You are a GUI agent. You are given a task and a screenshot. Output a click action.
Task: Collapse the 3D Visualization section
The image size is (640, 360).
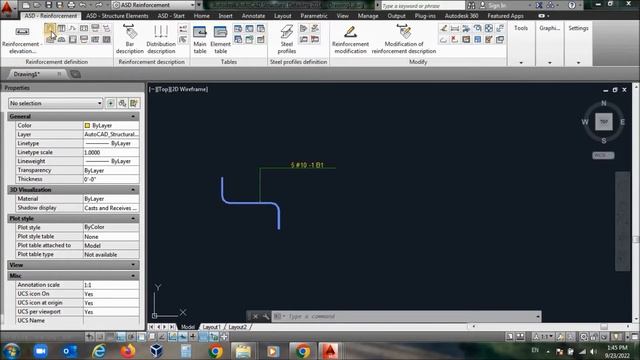133,190
